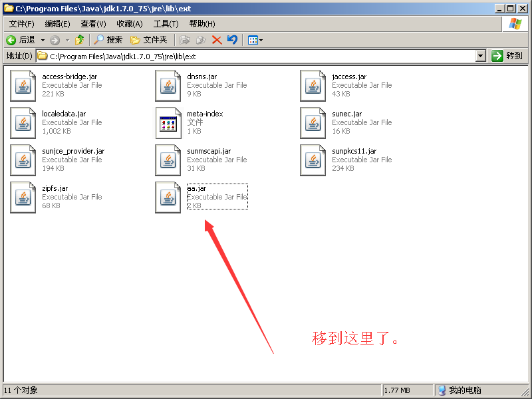Click the 我的电脑 status bar icon
This screenshot has height=399, width=532.
click(x=442, y=390)
